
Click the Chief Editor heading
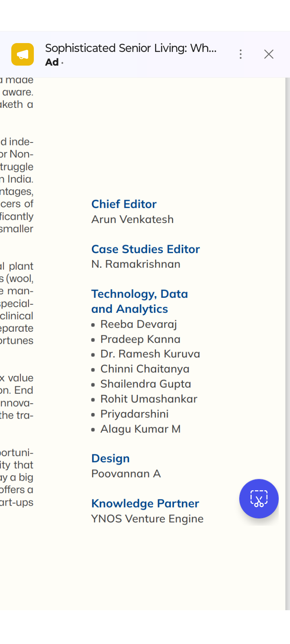pyautogui.click(x=124, y=204)
